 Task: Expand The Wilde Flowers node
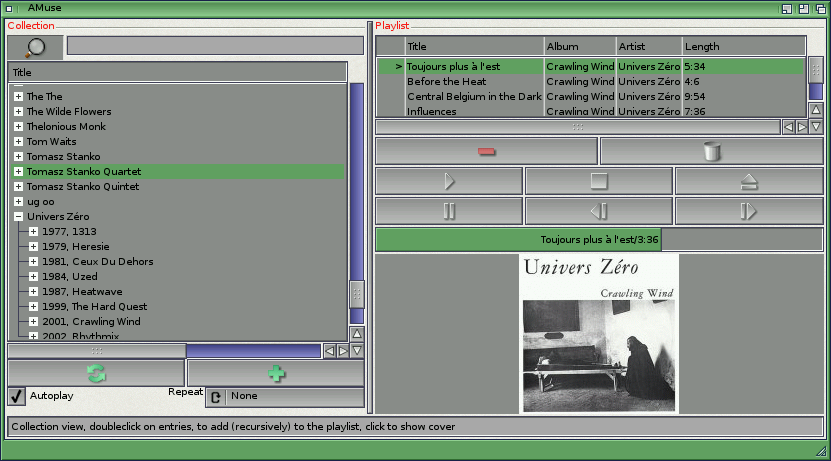pyautogui.click(x=19, y=111)
